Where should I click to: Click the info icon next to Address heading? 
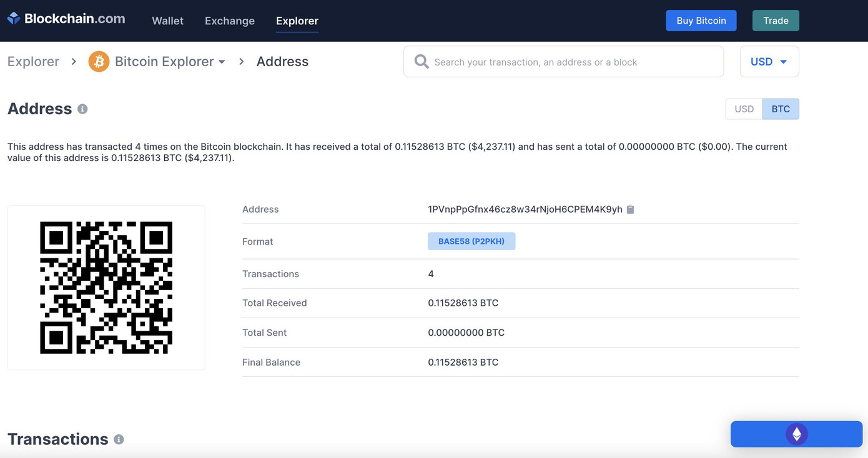point(82,109)
